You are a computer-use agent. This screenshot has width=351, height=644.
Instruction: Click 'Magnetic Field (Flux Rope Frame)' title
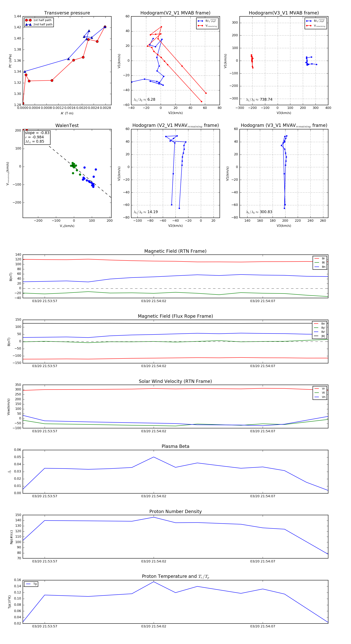(x=175, y=316)
